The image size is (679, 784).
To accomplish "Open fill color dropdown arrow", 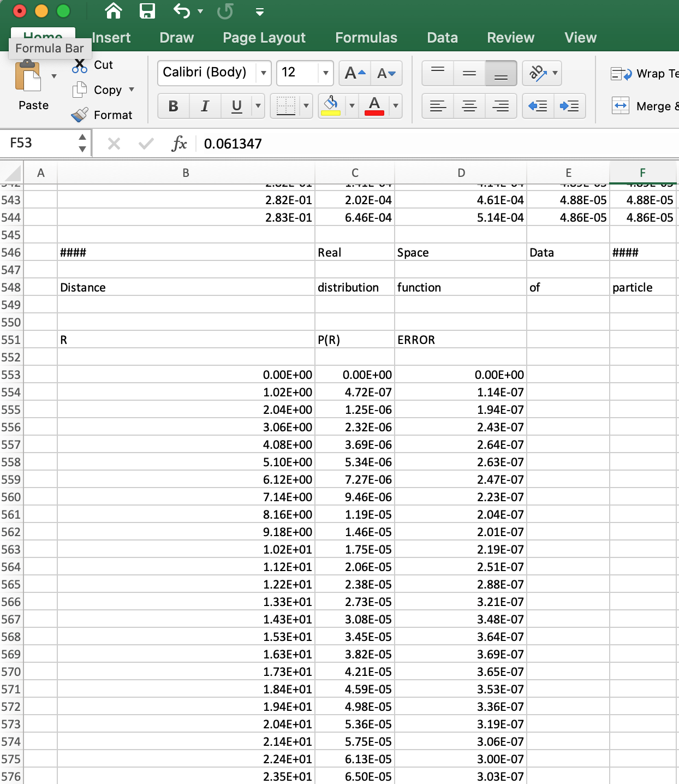I will (x=352, y=106).
